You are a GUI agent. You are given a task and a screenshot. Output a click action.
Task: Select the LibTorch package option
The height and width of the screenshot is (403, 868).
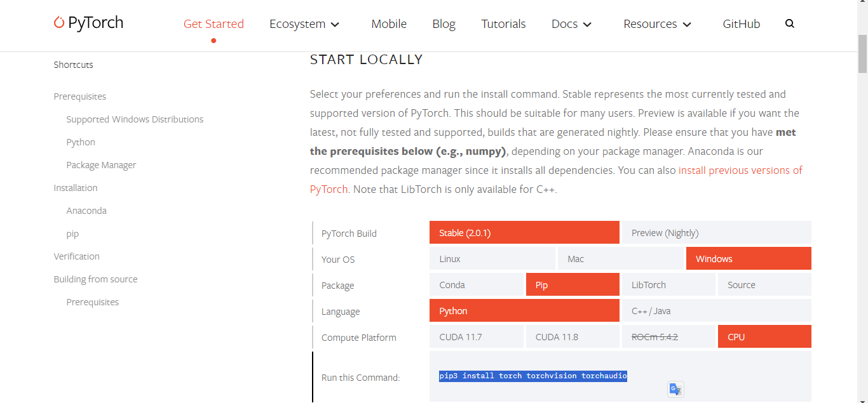click(x=668, y=284)
